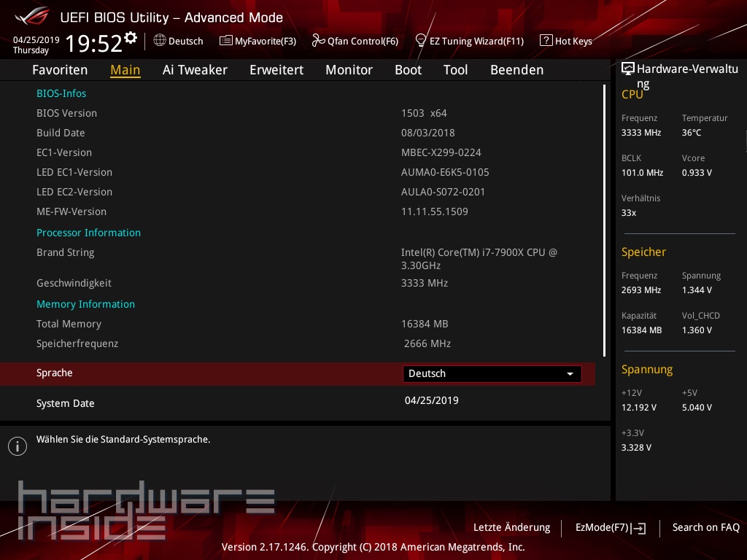The height and width of the screenshot is (560, 747).
Task: Click LED EC2-Version value AULA0-S072-0201
Action: pyautogui.click(x=443, y=192)
